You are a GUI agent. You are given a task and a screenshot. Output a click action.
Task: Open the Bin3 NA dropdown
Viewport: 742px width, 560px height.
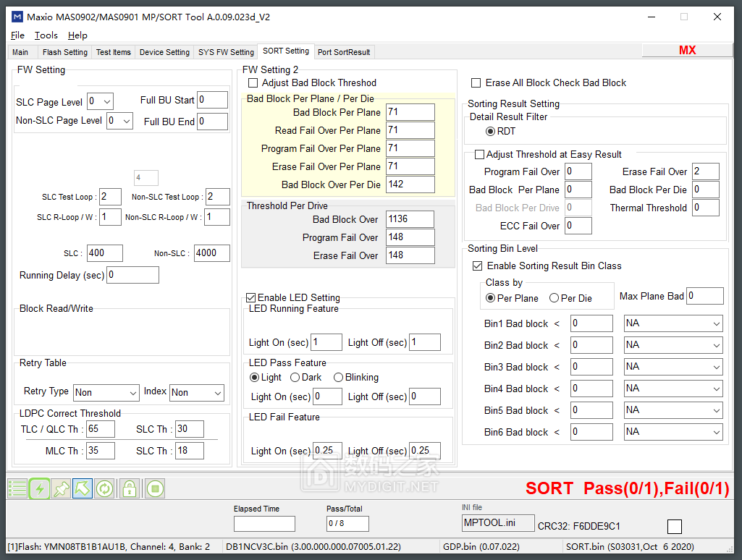click(673, 367)
